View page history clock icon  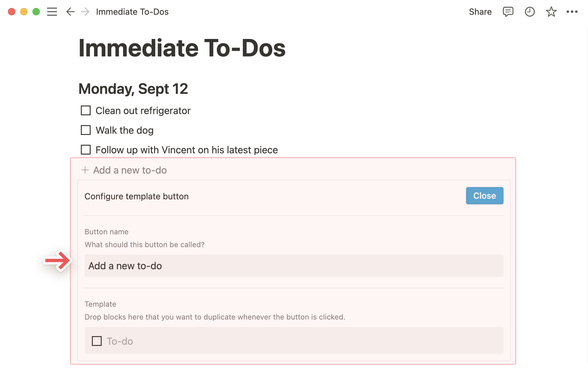(x=530, y=12)
